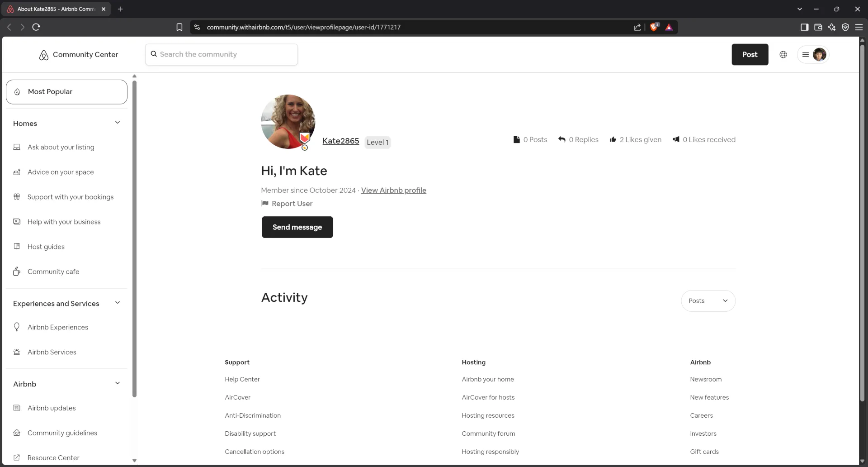The height and width of the screenshot is (467, 868).
Task: Collapse the Airbnb sidebar section
Action: pos(118,383)
